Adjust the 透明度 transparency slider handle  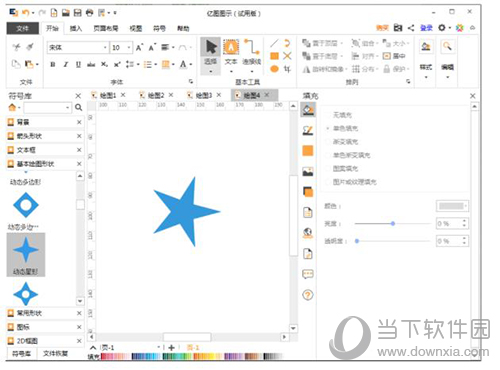(x=357, y=241)
